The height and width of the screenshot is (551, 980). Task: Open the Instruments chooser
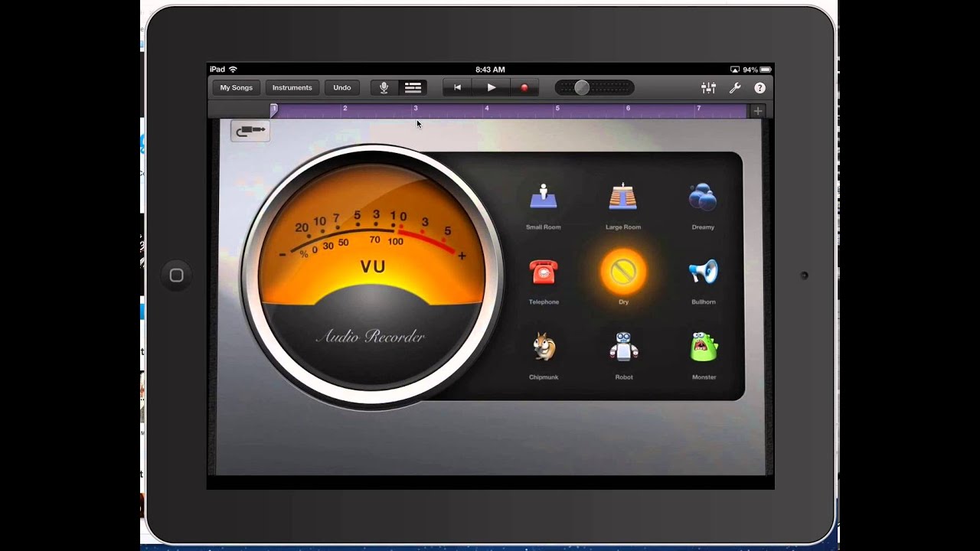pos(292,88)
